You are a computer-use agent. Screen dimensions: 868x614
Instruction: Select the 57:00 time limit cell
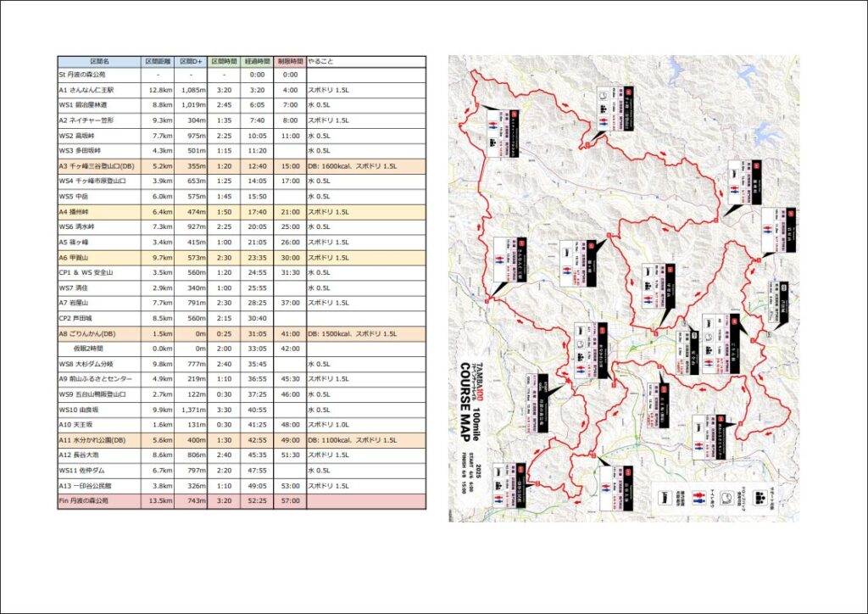[x=290, y=501]
